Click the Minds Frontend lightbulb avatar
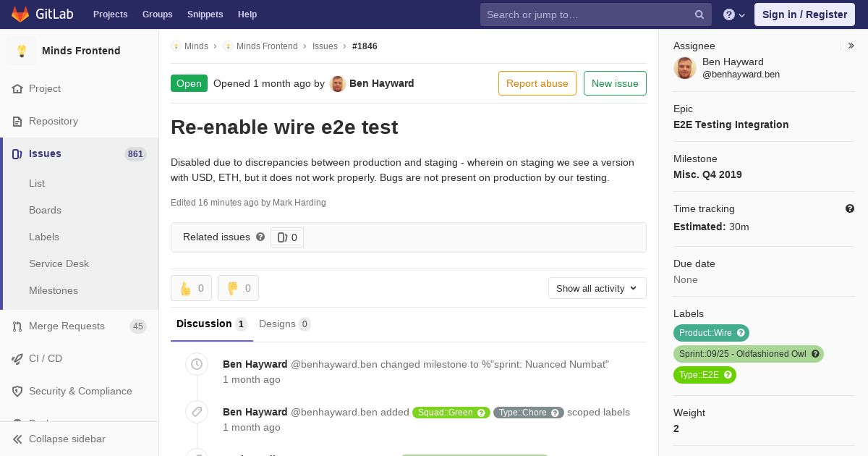The width and height of the screenshot is (868, 456). 22,51
